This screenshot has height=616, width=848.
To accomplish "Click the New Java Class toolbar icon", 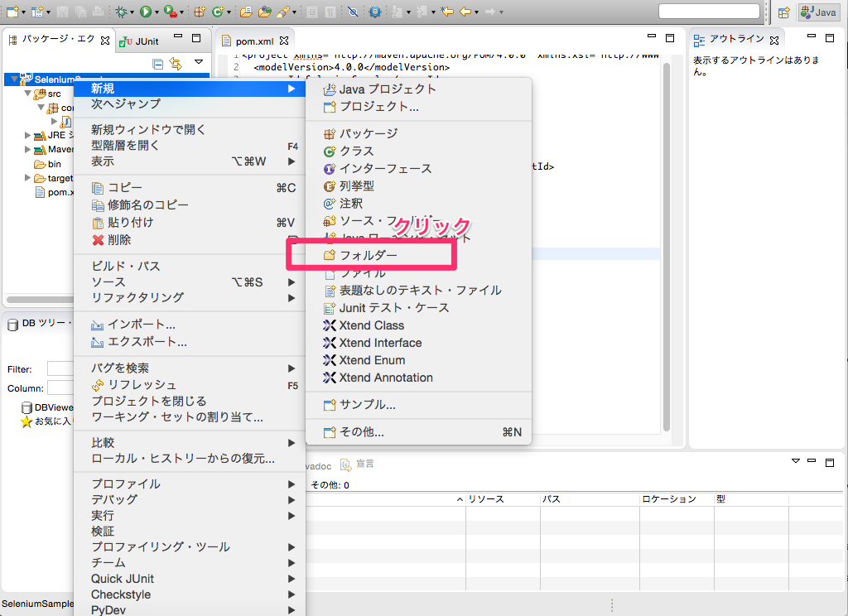I will 218,12.
